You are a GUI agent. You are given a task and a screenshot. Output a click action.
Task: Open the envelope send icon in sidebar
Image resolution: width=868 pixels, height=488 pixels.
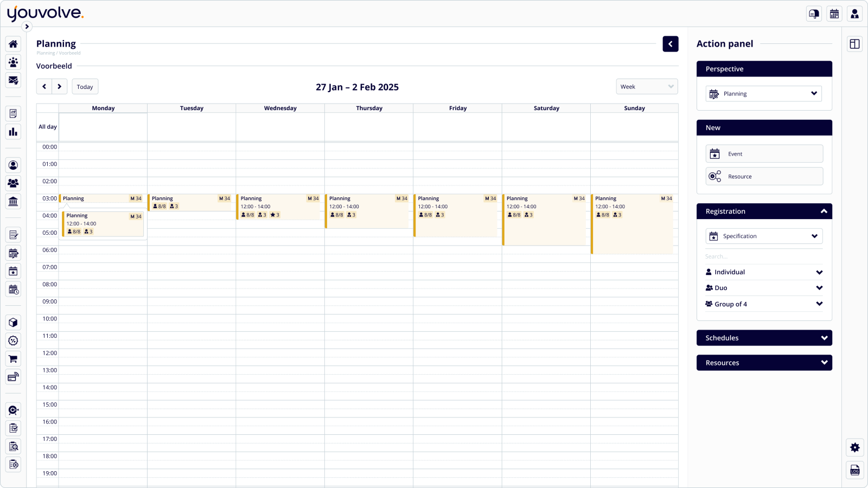click(13, 80)
